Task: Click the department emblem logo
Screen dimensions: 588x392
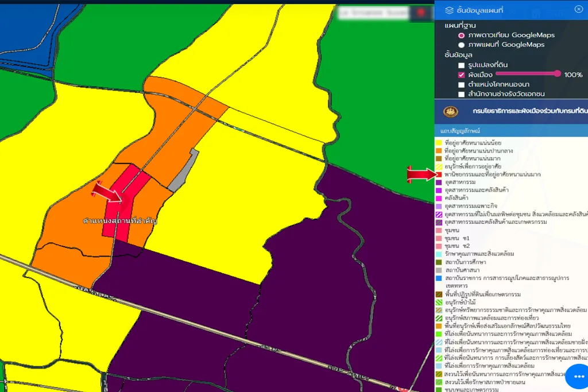Action: coord(451,111)
